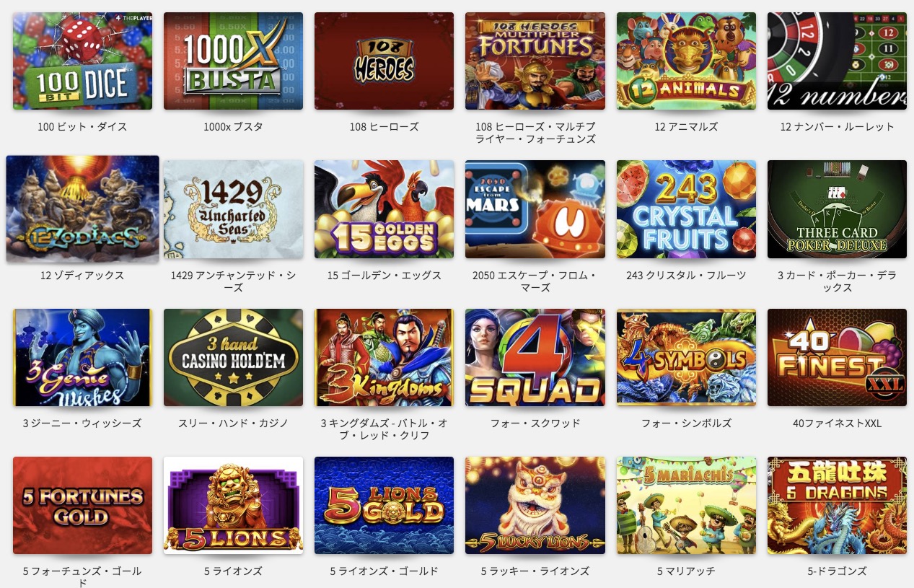Click the 5 Mariachis game thumbnail

pyautogui.click(x=686, y=505)
